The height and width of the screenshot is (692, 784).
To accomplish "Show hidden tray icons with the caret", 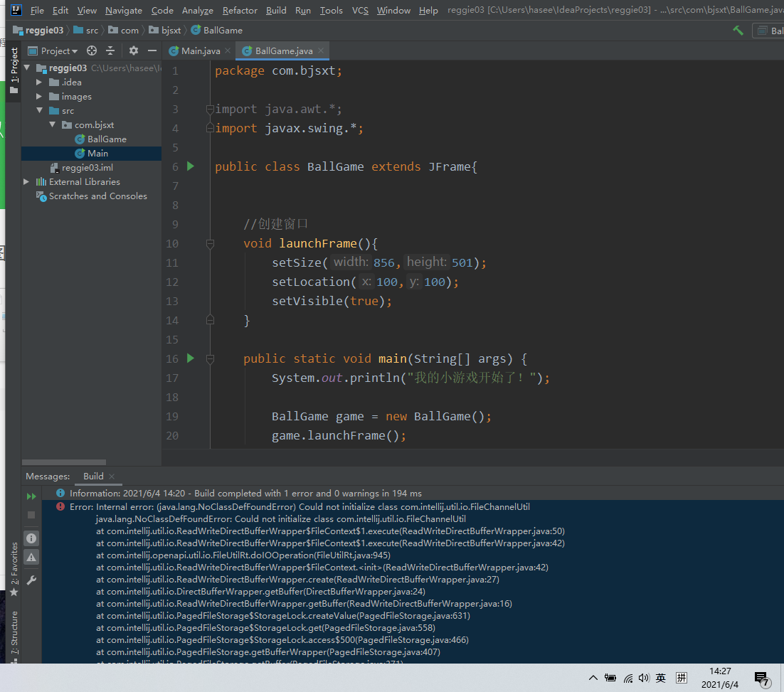I will (x=593, y=678).
